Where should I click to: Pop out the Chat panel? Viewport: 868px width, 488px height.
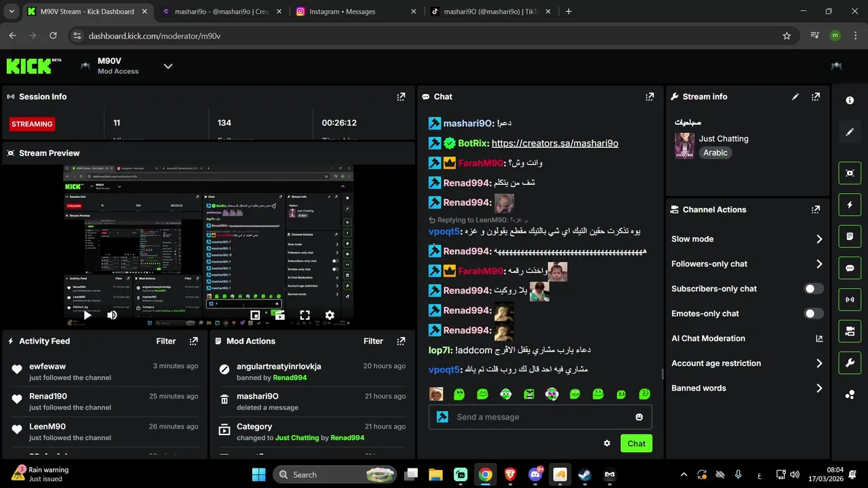[650, 97]
